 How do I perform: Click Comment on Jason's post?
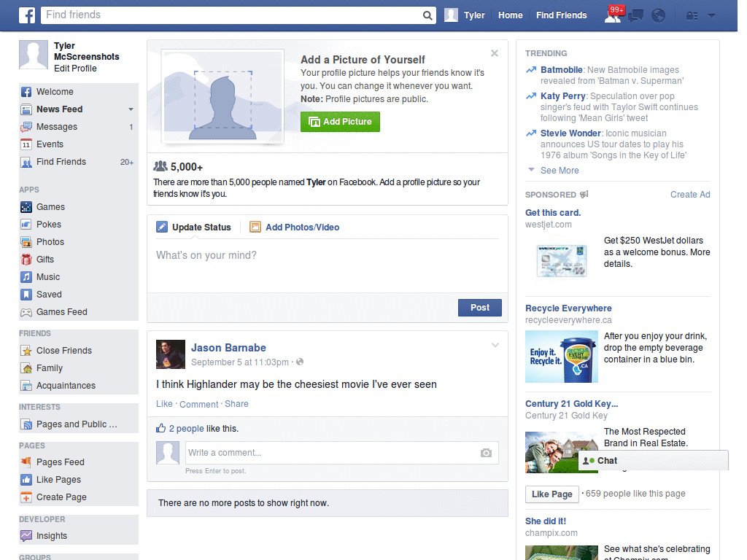[198, 404]
